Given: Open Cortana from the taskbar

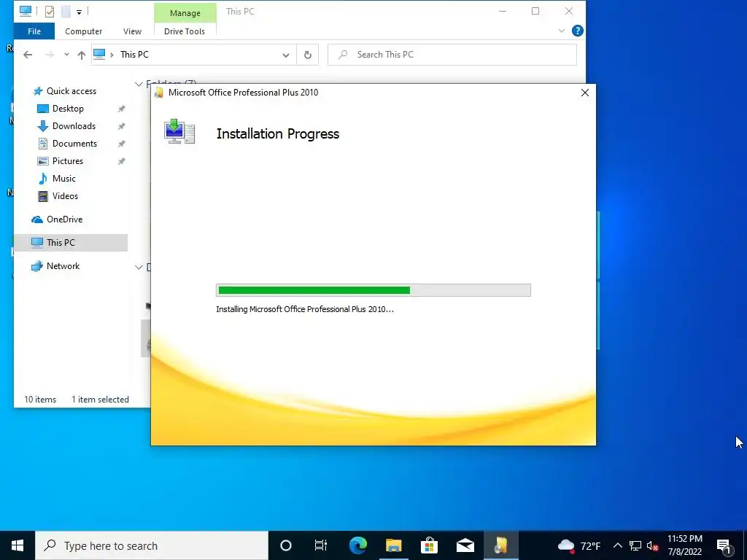Looking at the screenshot, I should click(x=285, y=545).
